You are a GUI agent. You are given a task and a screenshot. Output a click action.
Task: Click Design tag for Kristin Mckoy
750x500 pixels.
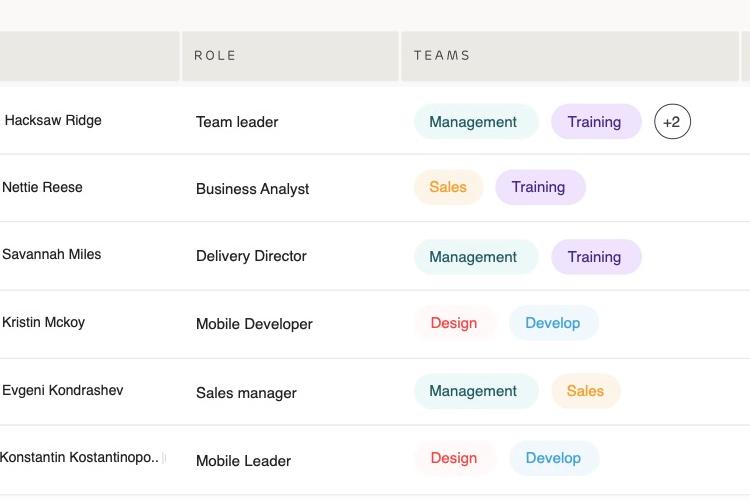pos(454,323)
